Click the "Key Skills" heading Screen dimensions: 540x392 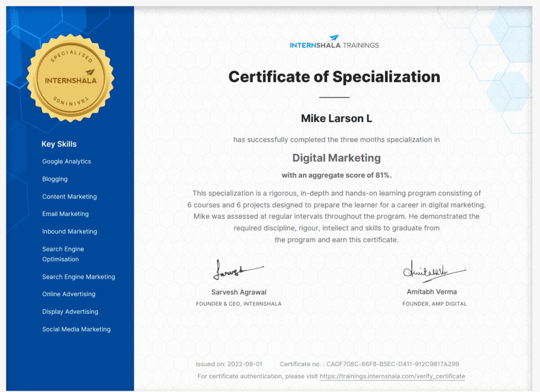(x=59, y=144)
